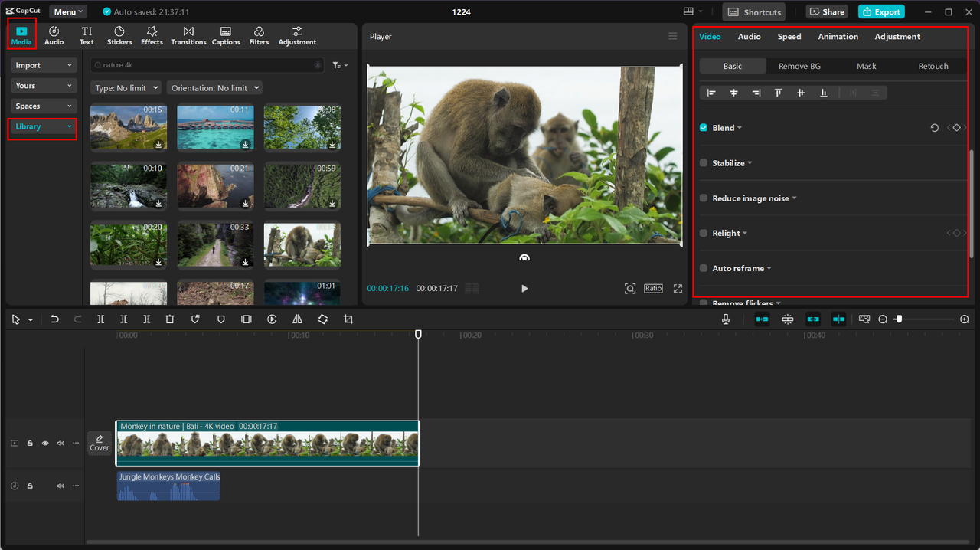Click the Reverse playback circular icon
Image resolution: width=980 pixels, height=550 pixels.
[x=272, y=319]
